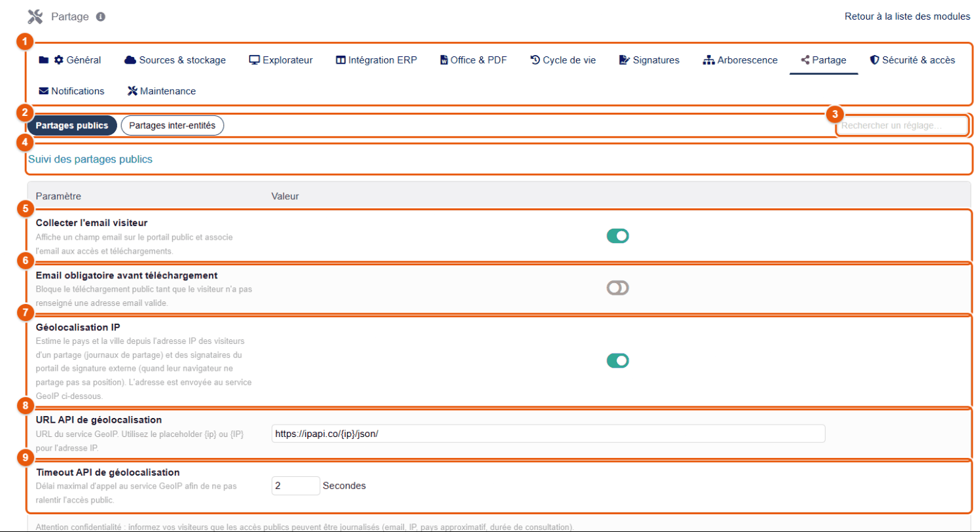The image size is (980, 532).
Task: Disable Collecter l'email visiteur switch
Action: pos(618,236)
